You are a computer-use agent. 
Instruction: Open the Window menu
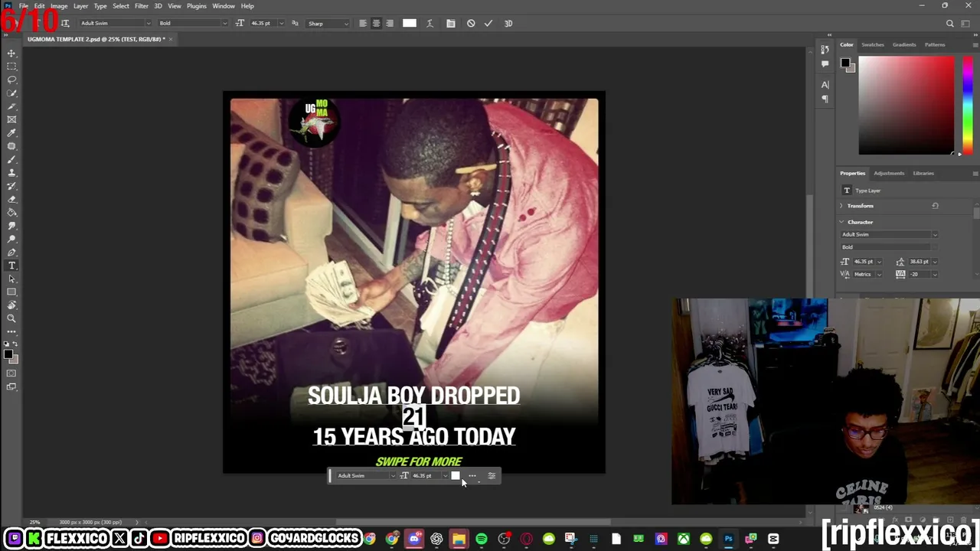pos(224,6)
